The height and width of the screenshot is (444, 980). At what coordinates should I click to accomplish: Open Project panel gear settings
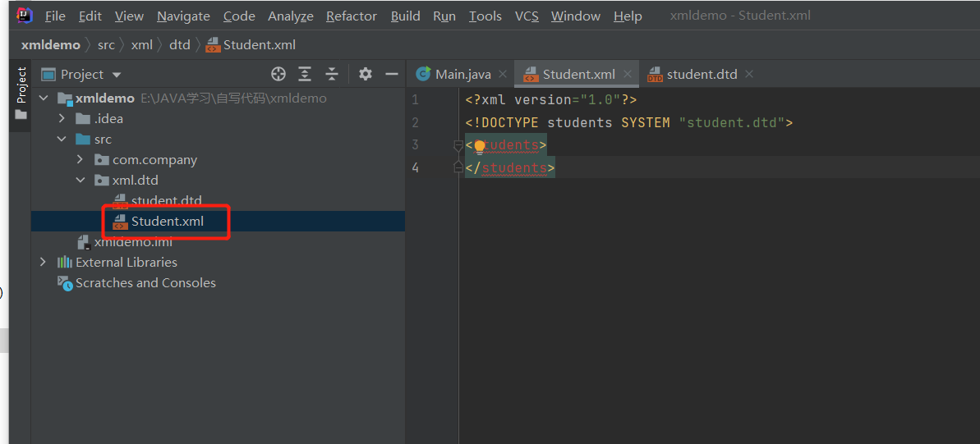(366, 75)
